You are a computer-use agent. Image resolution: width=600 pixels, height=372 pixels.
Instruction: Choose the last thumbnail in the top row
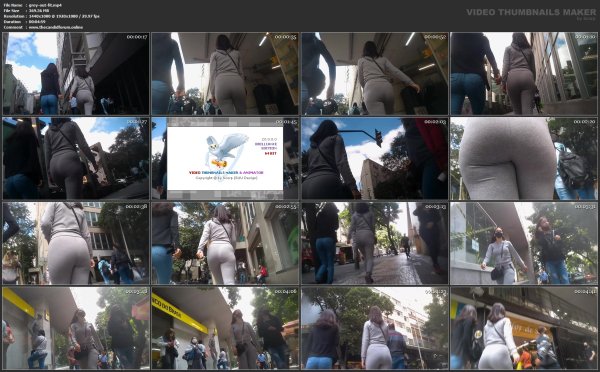tap(524, 74)
